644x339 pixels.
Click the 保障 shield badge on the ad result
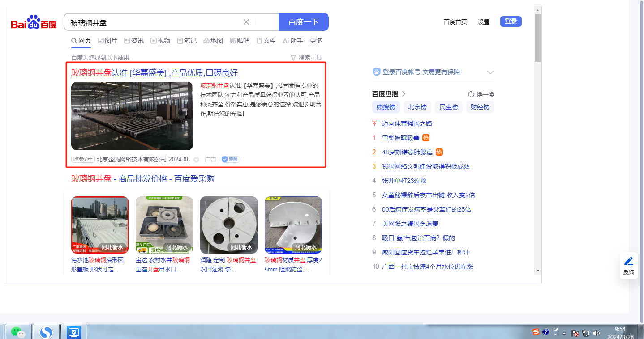coord(231,159)
